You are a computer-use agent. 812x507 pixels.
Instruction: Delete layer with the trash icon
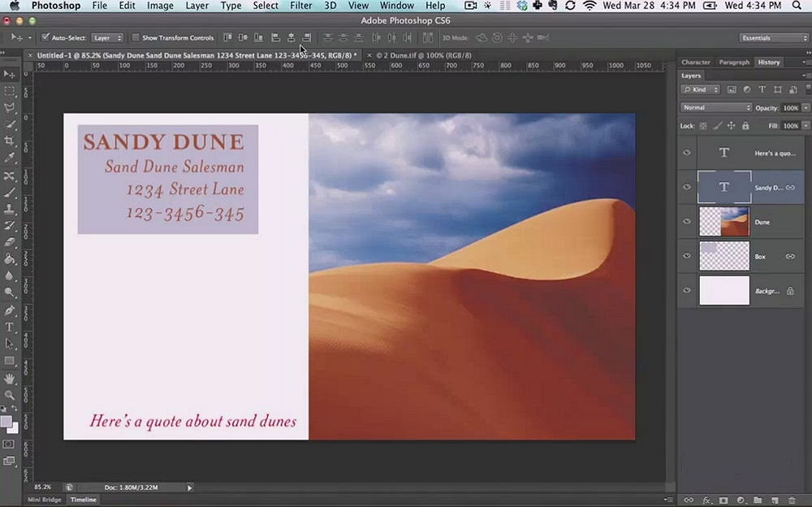(x=792, y=500)
